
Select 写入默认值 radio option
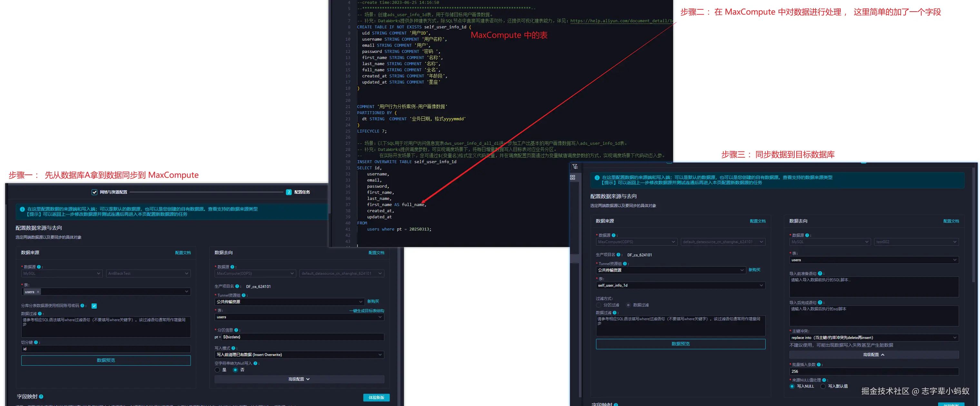[x=823, y=386]
